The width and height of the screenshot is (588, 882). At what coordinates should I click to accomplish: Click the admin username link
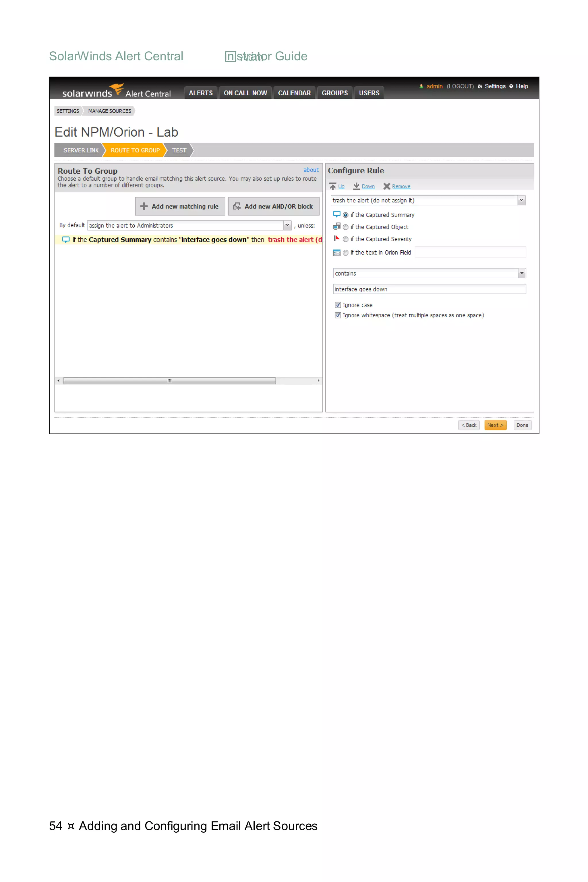click(x=434, y=86)
